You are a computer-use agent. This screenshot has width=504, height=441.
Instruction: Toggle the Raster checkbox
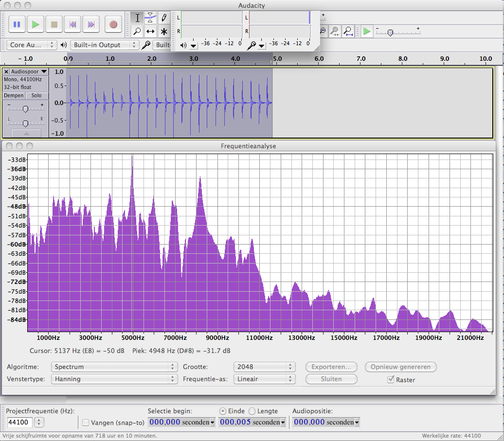(x=390, y=379)
